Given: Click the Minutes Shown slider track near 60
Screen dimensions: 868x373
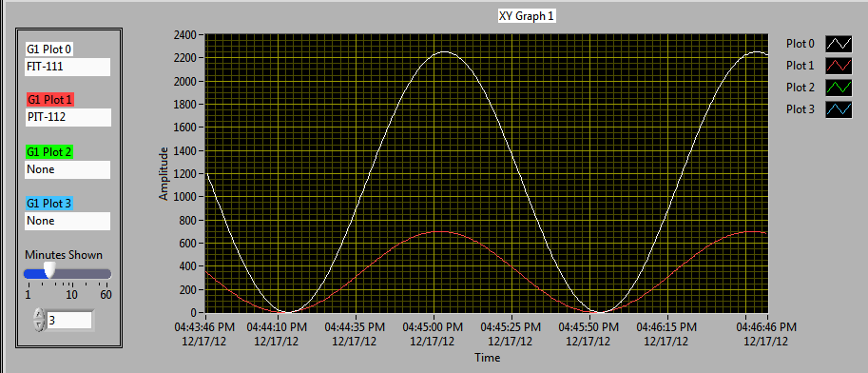Looking at the screenshot, I should (107, 274).
